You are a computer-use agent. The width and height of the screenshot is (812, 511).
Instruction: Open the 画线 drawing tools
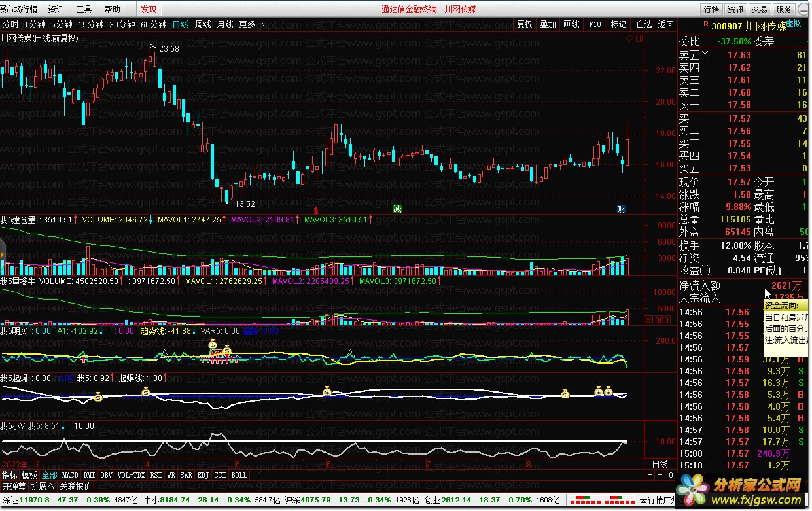point(572,24)
